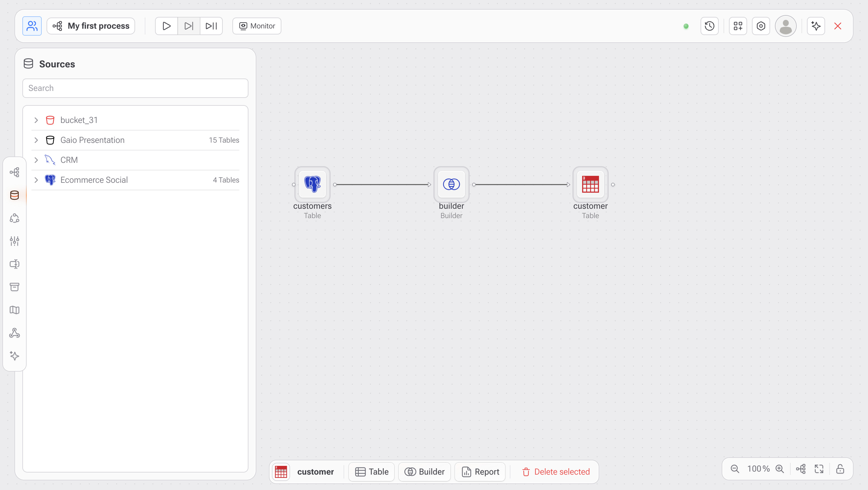Expand the Gaio Presentation source
868x490 pixels.
36,140
